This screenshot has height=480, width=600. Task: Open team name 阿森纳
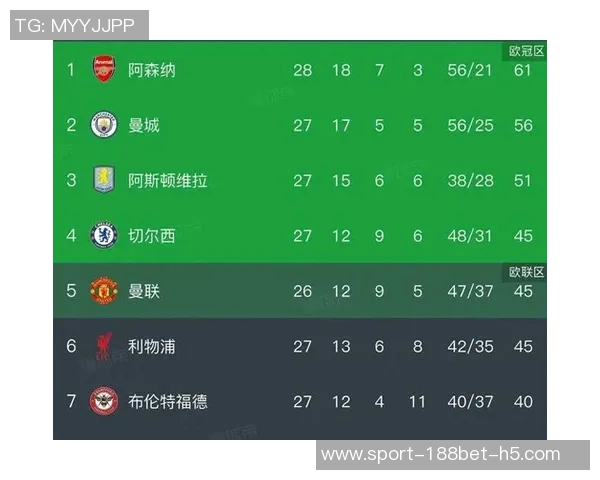coord(152,70)
